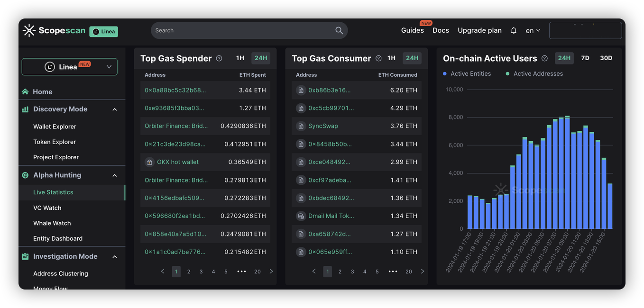Open the Linea chain selector dropdown
The image size is (644, 308).
pyautogui.click(x=69, y=67)
